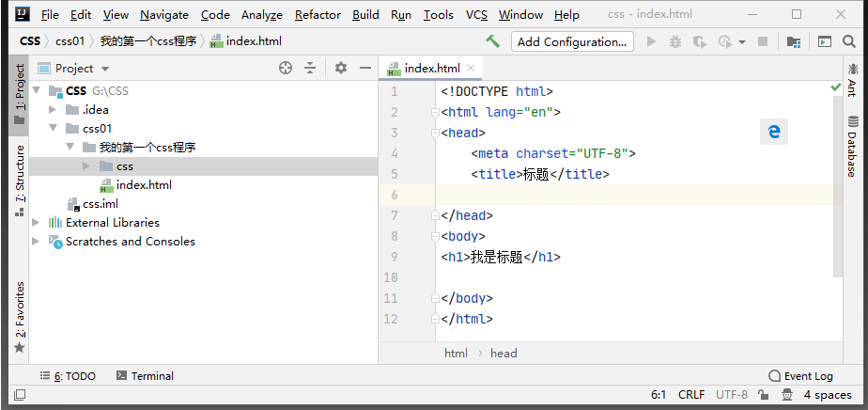This screenshot has height=410, width=868.
Task: Click the Search Everywhere magnifier icon
Action: 849,41
